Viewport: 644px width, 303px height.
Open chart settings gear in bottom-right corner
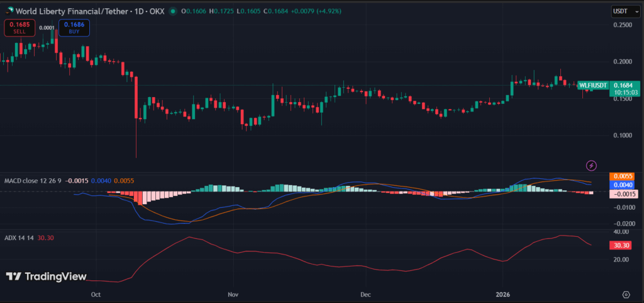coord(626,294)
